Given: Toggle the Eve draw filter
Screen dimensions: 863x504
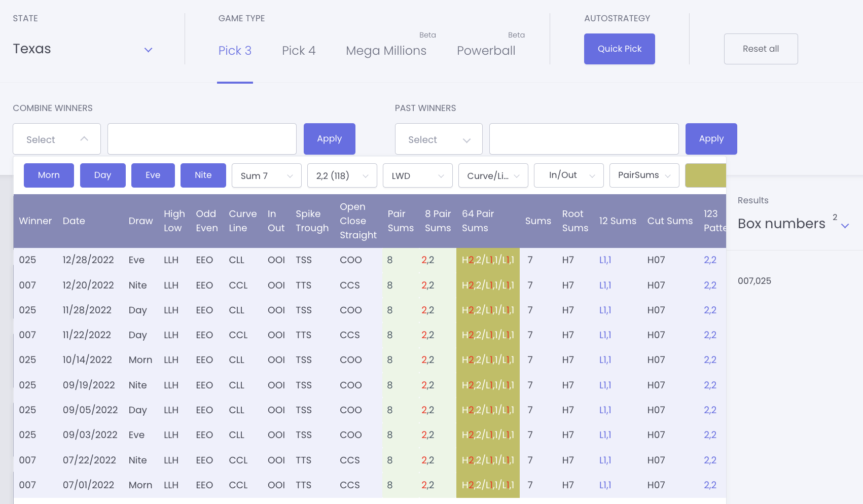Looking at the screenshot, I should point(153,175).
